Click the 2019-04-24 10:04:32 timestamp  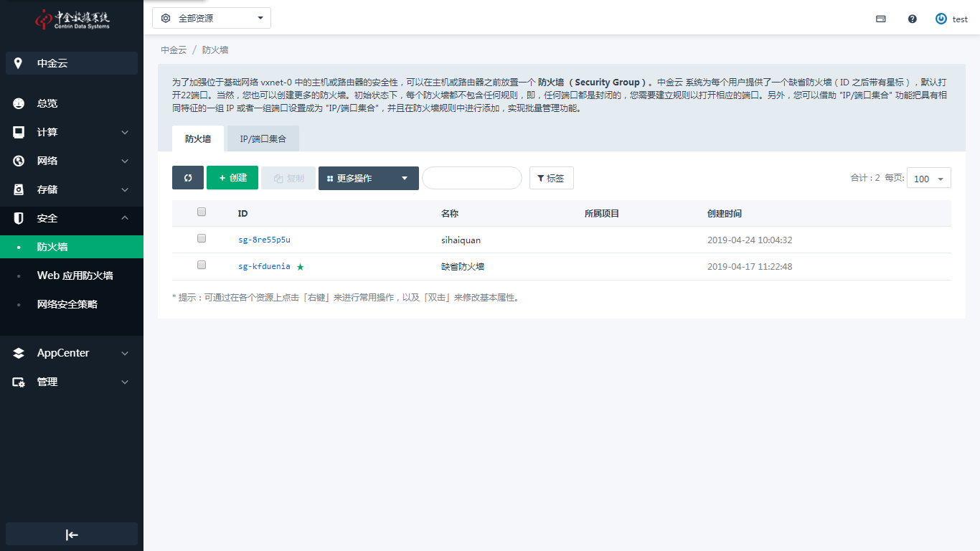pos(750,240)
